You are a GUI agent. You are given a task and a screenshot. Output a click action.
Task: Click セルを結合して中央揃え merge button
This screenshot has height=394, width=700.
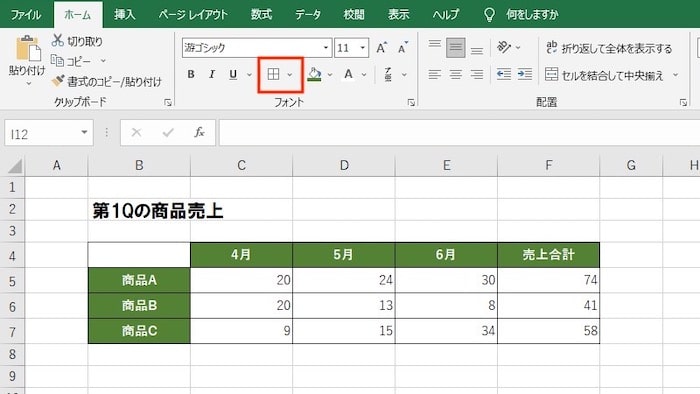(604, 75)
